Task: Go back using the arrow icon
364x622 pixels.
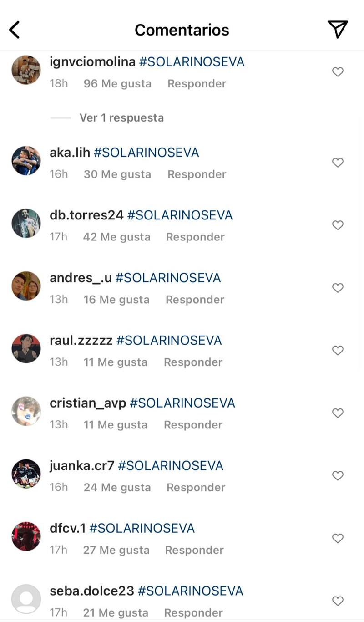Action: 15,30
